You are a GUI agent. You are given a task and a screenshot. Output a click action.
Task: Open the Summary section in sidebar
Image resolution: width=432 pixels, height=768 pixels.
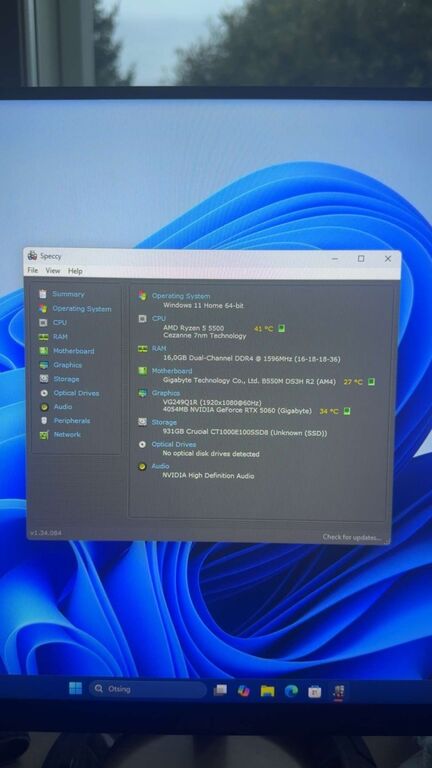click(68, 294)
